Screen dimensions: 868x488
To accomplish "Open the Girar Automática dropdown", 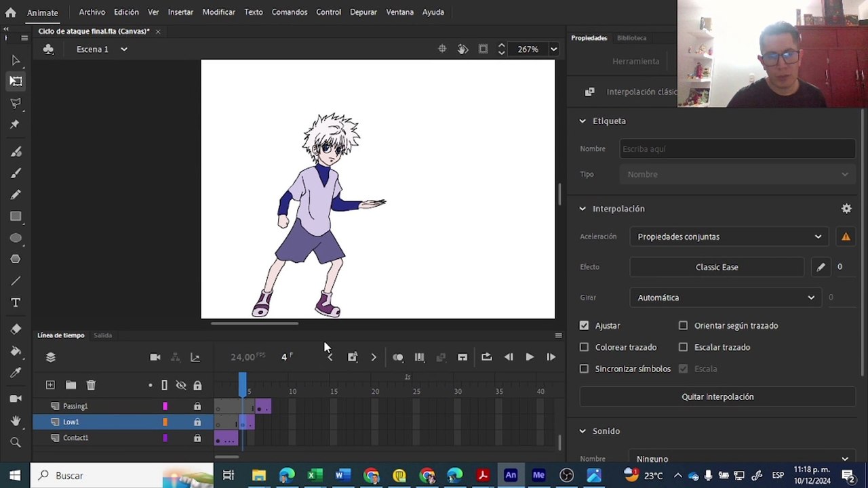I will pyautogui.click(x=725, y=298).
